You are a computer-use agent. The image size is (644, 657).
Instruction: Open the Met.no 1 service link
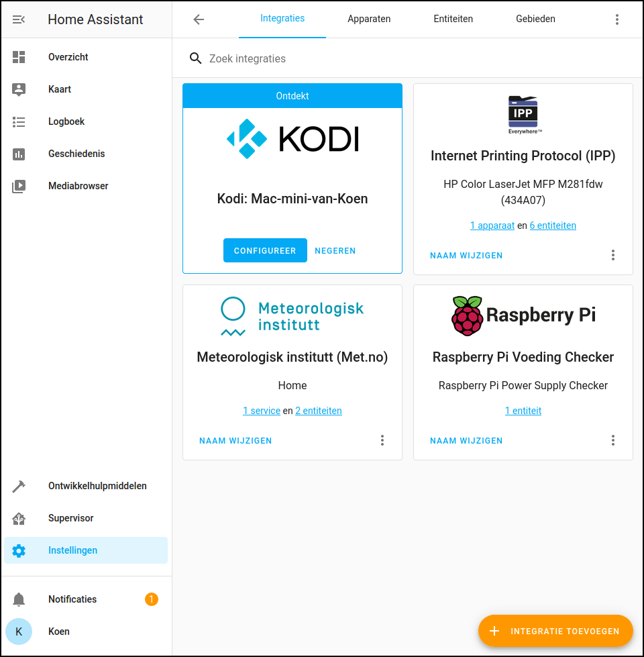click(x=261, y=411)
